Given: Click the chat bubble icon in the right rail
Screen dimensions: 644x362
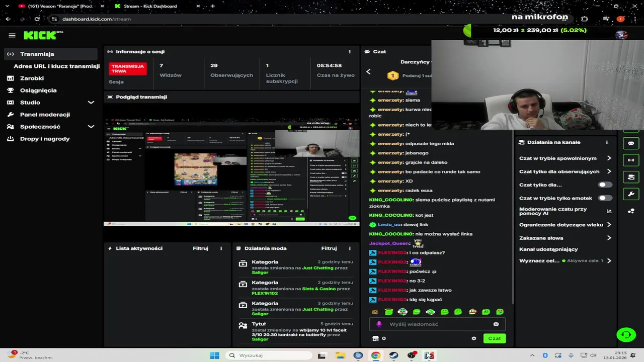Looking at the screenshot, I should (x=631, y=143).
